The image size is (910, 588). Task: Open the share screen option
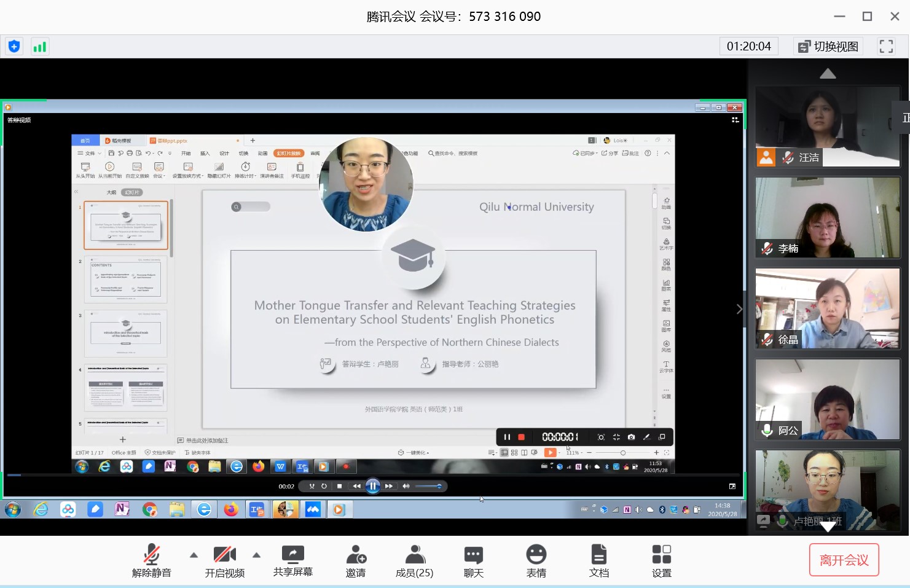[x=292, y=560]
